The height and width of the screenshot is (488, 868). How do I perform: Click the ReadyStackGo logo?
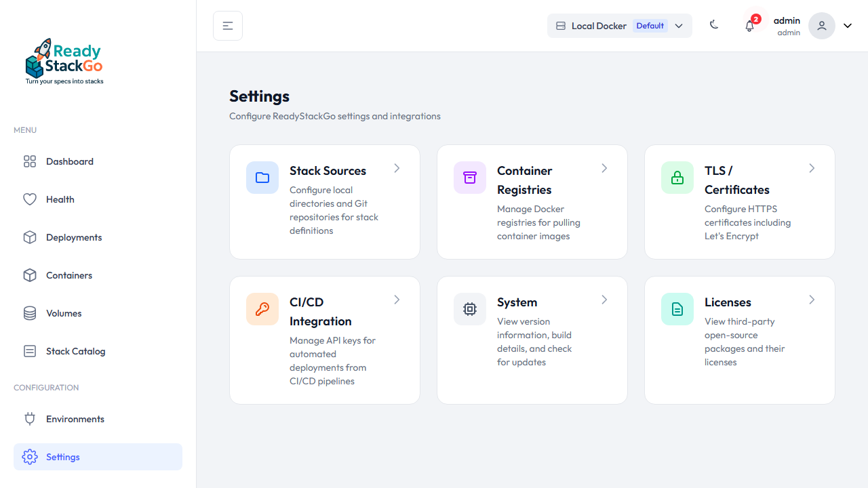click(64, 60)
